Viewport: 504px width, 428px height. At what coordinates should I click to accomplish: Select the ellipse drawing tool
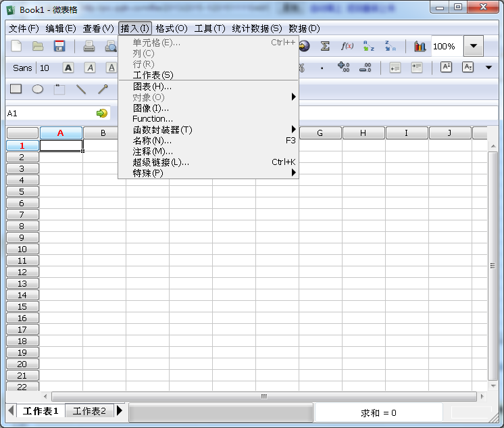tap(38, 89)
